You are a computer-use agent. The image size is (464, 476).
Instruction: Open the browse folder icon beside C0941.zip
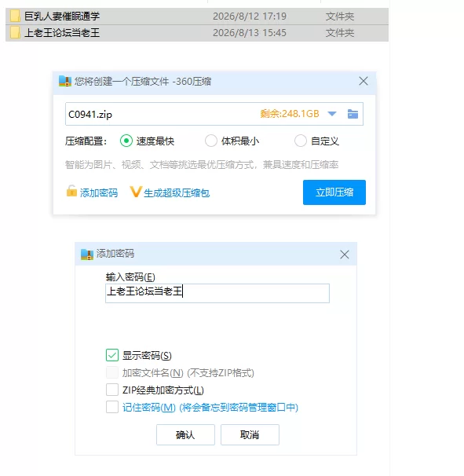click(x=353, y=114)
